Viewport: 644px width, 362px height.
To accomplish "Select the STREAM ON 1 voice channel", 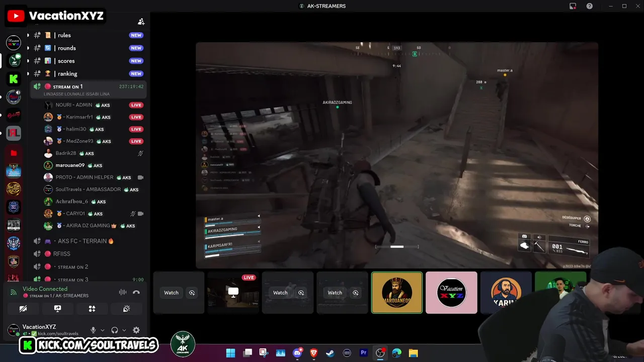I will pyautogui.click(x=88, y=89).
